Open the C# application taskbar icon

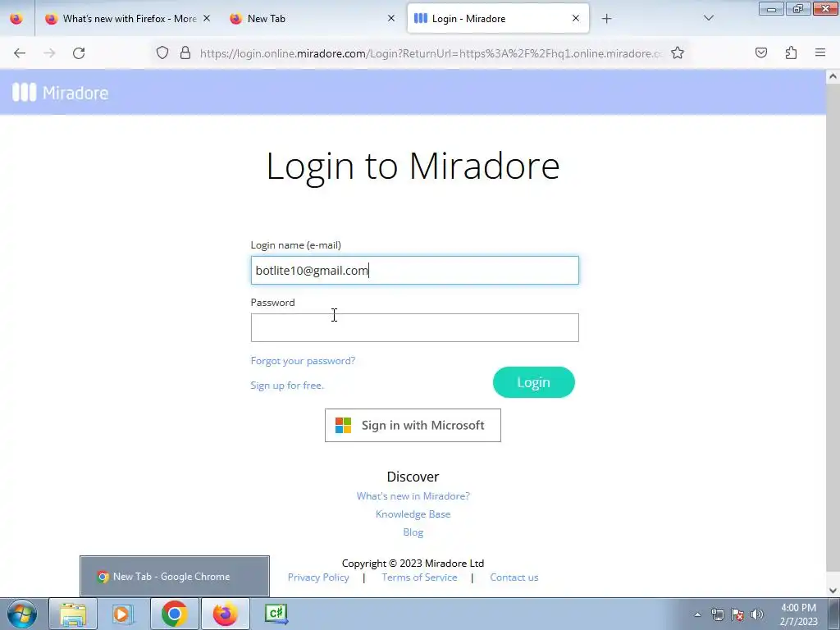tap(276, 614)
